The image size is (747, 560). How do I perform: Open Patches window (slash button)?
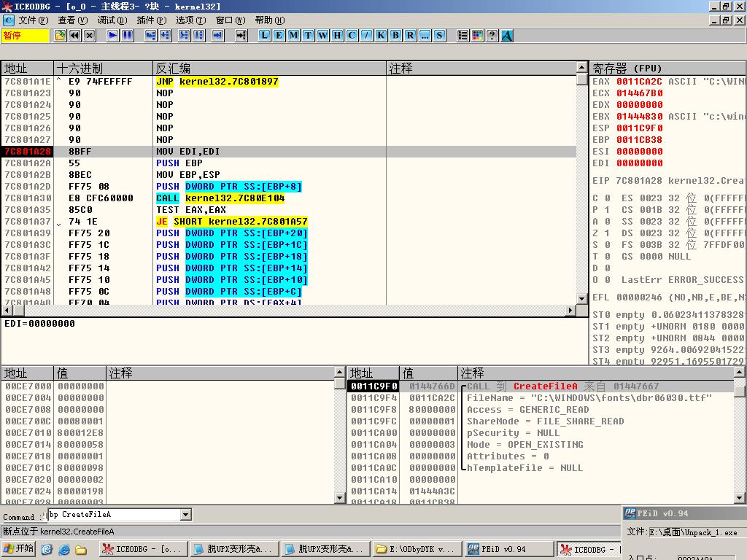click(x=366, y=35)
